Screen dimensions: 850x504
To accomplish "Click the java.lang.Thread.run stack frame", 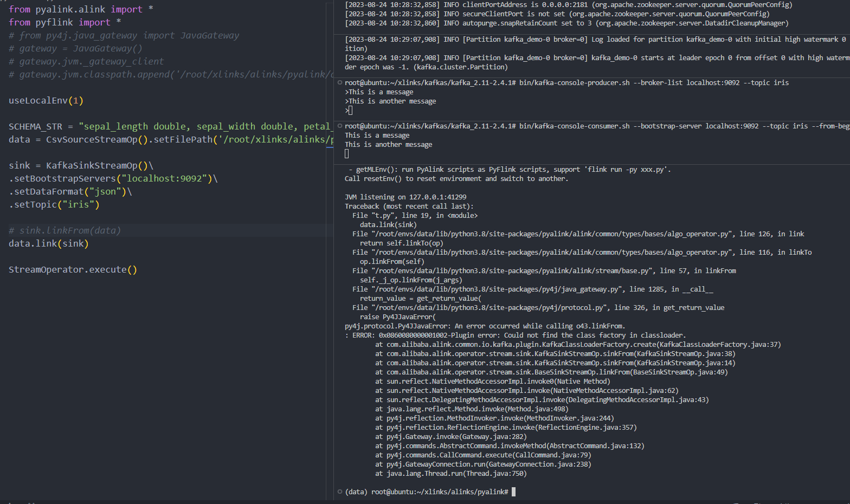I will point(451,474).
